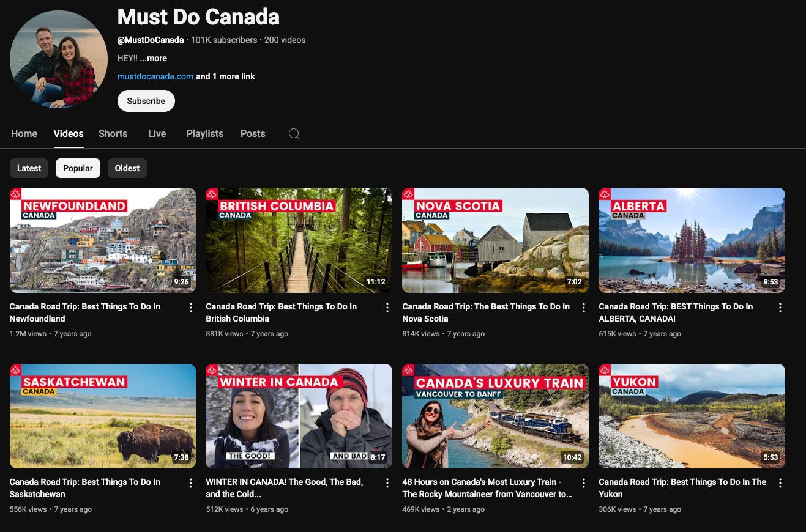Switch to the Home tab
806x532 pixels.
coord(24,133)
